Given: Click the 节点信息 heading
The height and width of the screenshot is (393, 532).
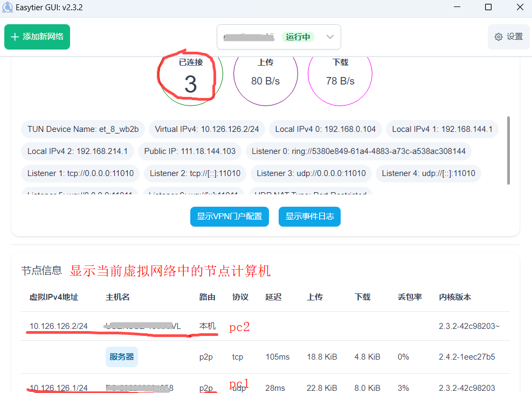Looking at the screenshot, I should 42,271.
